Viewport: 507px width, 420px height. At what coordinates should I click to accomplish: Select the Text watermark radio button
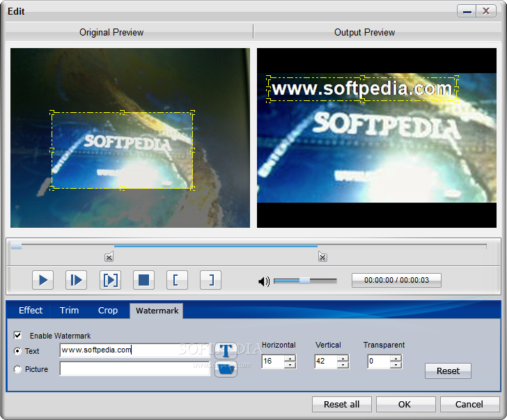tap(17, 351)
